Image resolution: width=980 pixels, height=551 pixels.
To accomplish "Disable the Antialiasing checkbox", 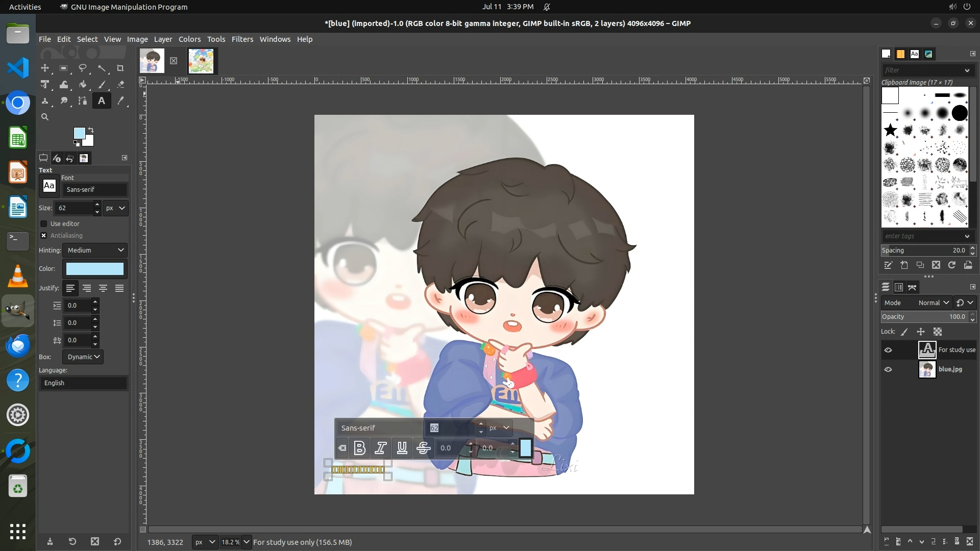I will [x=44, y=235].
